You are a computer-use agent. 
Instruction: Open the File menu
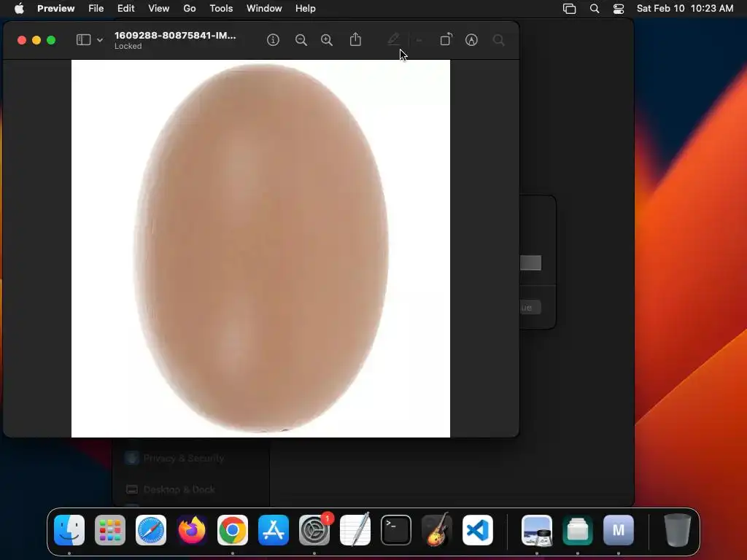96,8
